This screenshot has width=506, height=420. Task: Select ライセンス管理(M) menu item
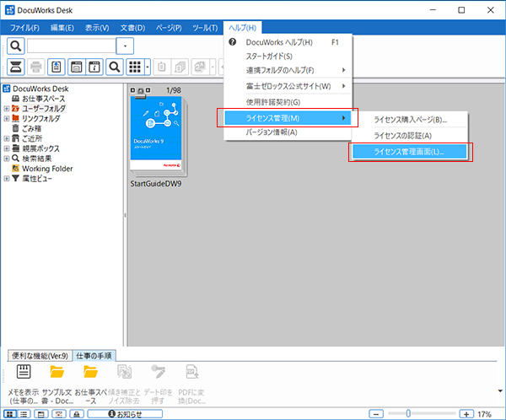pyautogui.click(x=288, y=118)
